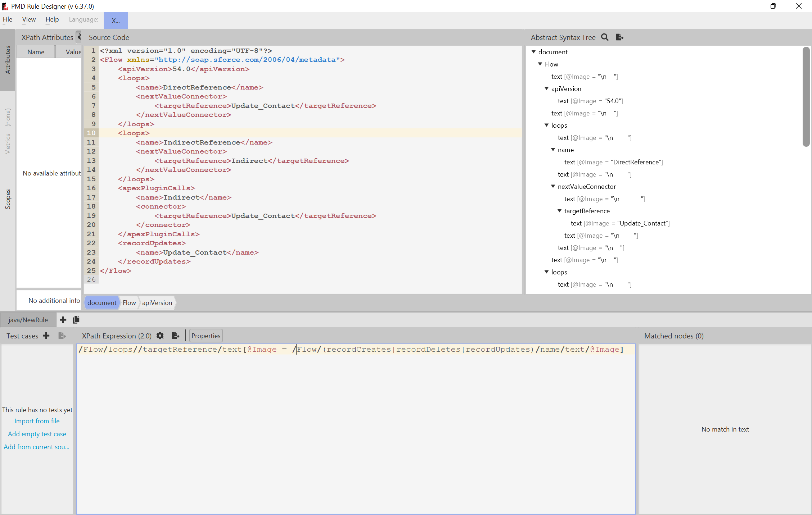Click the export icon beside Abstract Syntax Tree
Image resolution: width=812 pixels, height=515 pixels.
(619, 37)
